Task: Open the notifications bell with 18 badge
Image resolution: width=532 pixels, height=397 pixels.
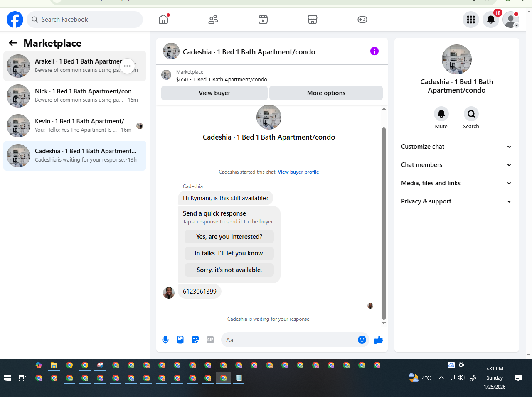Action: click(491, 20)
